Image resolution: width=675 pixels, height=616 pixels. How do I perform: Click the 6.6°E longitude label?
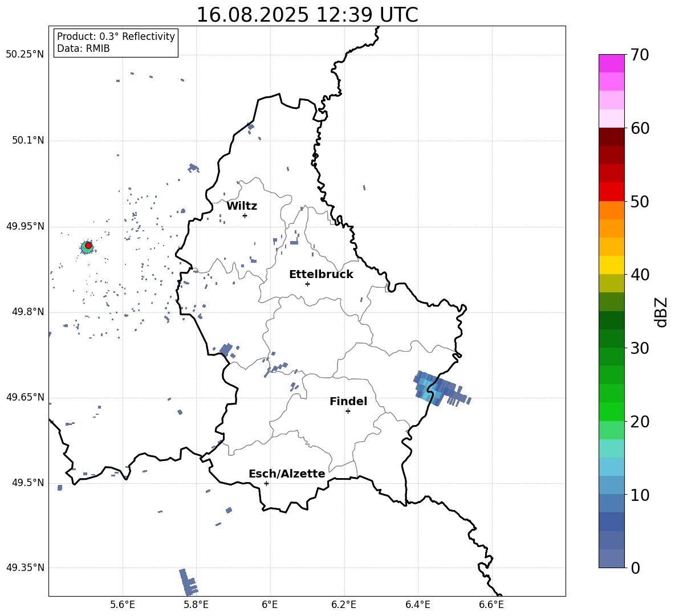(x=491, y=605)
